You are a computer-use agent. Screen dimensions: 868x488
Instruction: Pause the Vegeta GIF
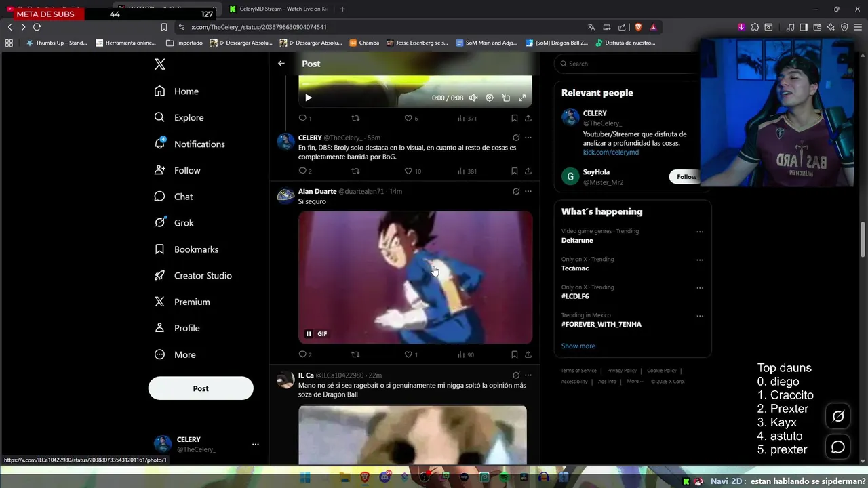(x=309, y=333)
